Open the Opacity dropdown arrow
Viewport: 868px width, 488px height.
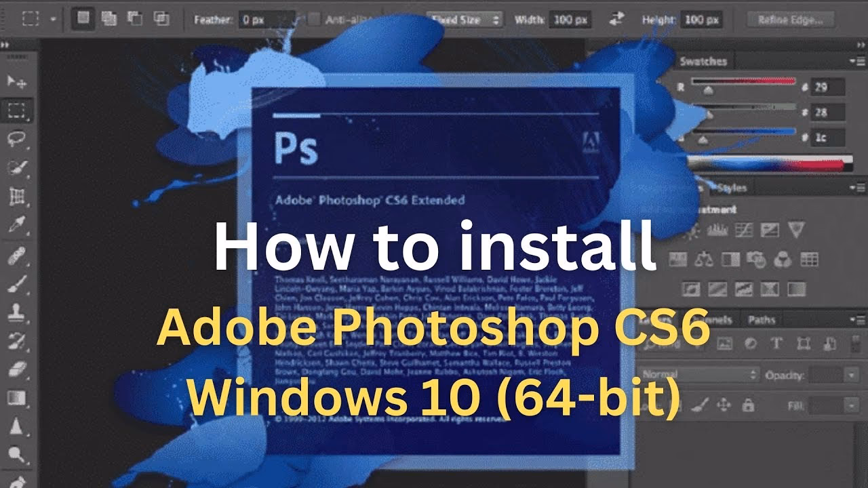point(852,373)
